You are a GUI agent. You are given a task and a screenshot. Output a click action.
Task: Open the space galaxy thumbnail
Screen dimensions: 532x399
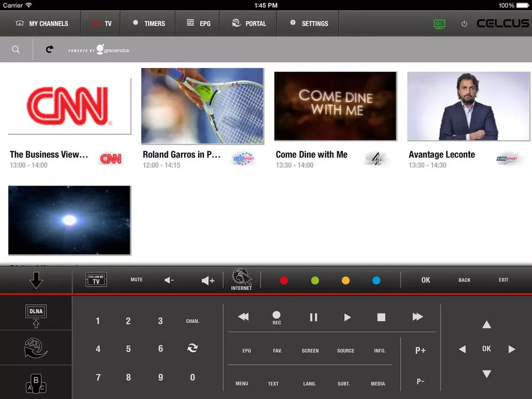70,220
